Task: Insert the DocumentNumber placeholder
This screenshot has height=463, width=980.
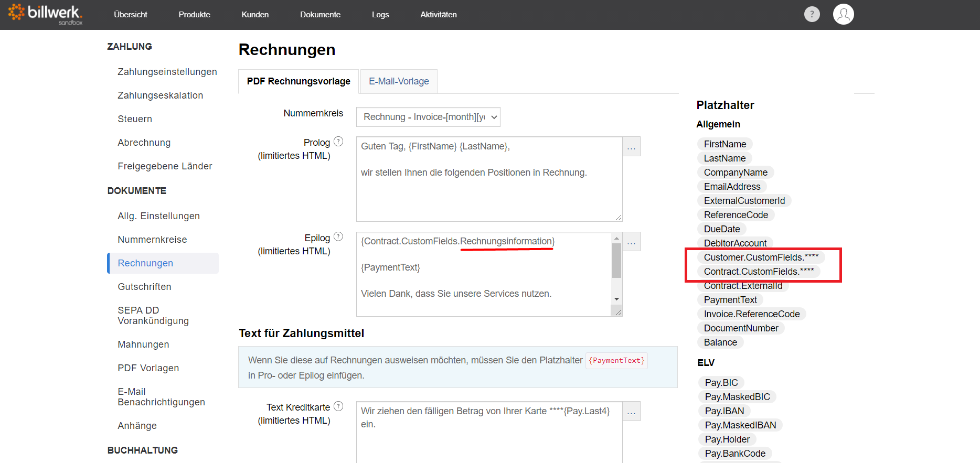Action: (741, 328)
